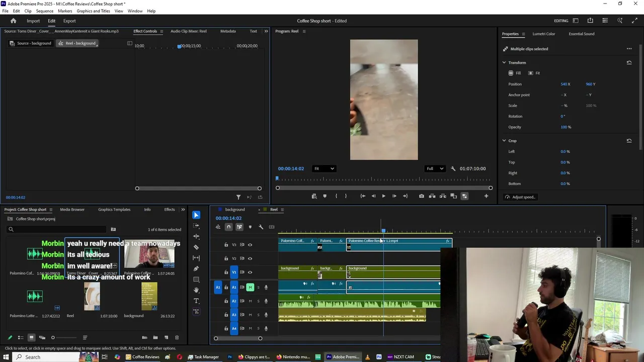Image resolution: width=644 pixels, height=362 pixels.
Task: Select the Track Select Forward tool
Action: 196,226
